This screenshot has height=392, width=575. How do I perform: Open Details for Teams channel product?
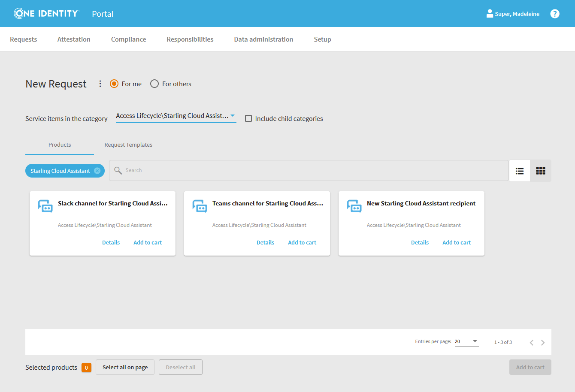pyautogui.click(x=265, y=242)
